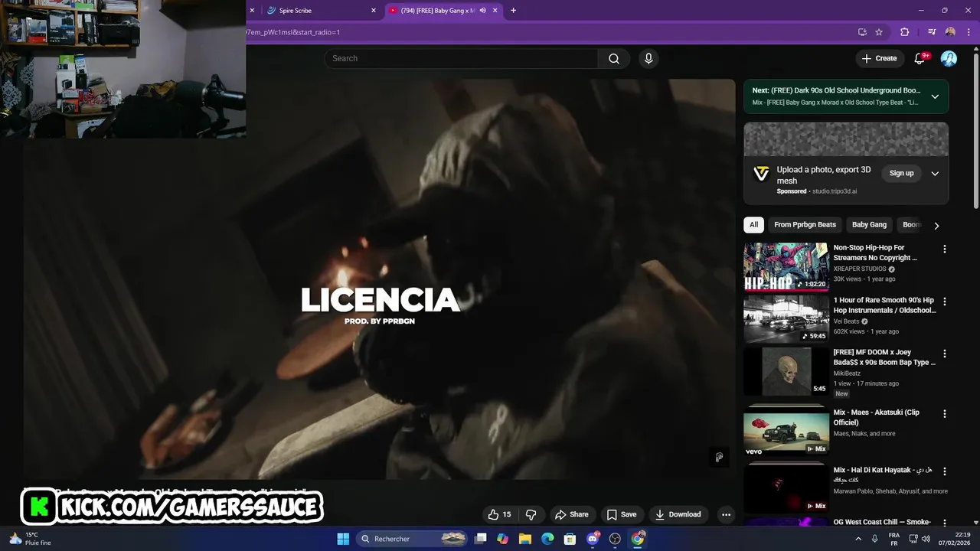Like the video with thumbs-up
980x551 pixels.
(x=499, y=514)
